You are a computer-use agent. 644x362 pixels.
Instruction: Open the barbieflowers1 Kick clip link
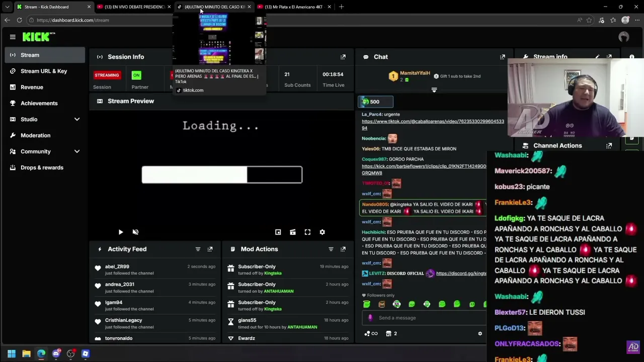424,169
